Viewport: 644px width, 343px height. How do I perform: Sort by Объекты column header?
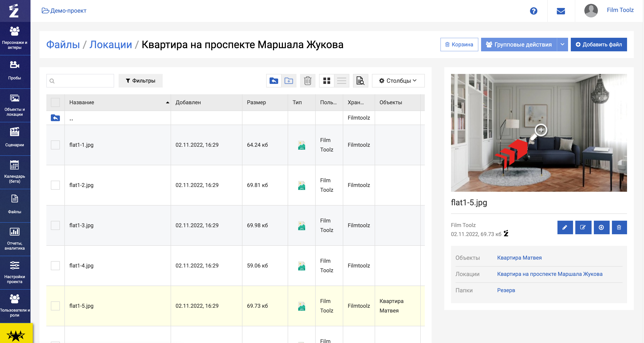click(x=398, y=103)
